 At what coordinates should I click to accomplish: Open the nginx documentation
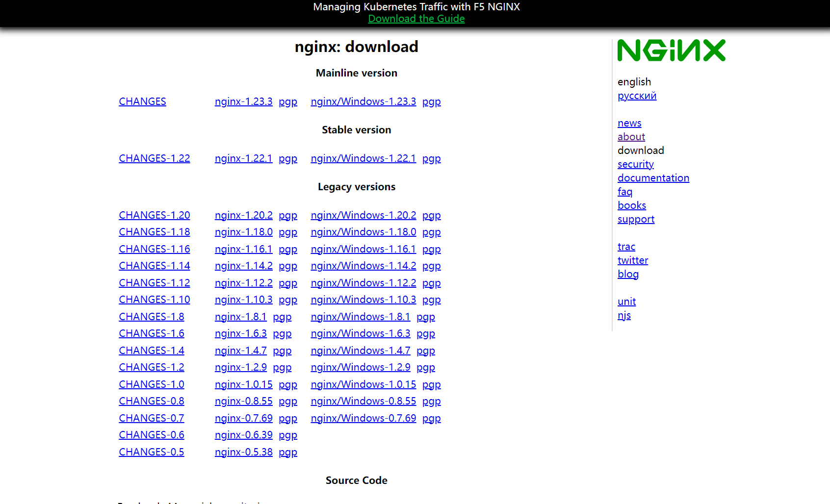[653, 178]
